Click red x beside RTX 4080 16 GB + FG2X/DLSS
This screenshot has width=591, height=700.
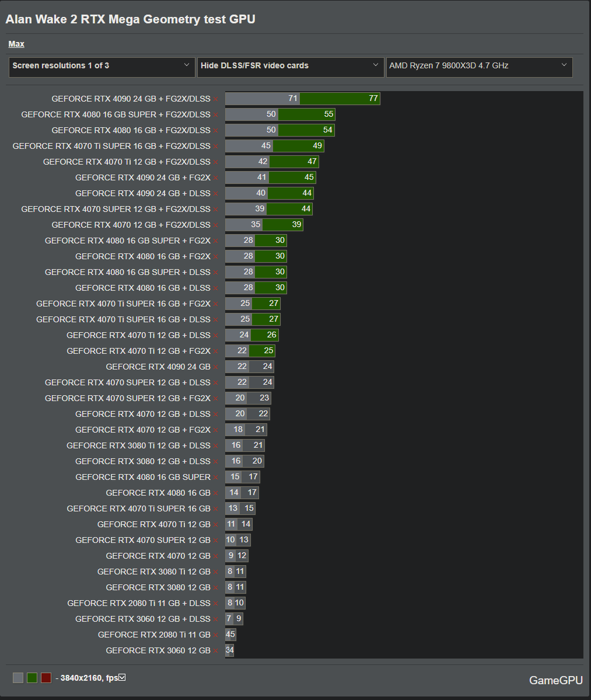[x=216, y=131]
